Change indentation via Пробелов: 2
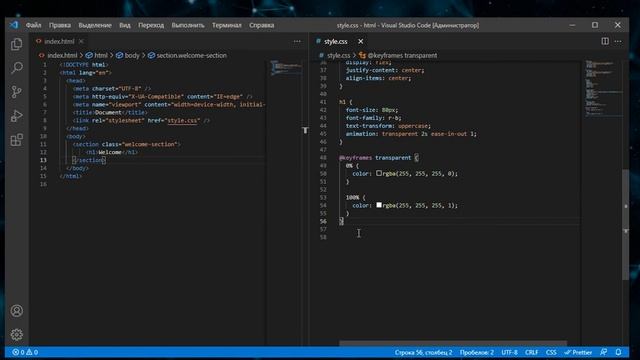Viewport: 640px width, 360px height. pos(477,352)
